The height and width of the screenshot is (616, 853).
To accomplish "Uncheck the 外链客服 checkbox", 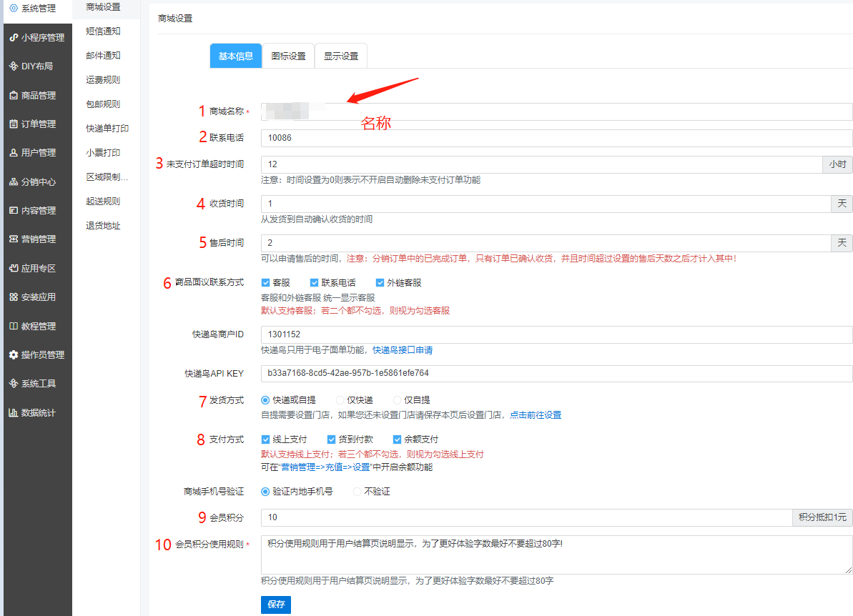I will click(380, 283).
